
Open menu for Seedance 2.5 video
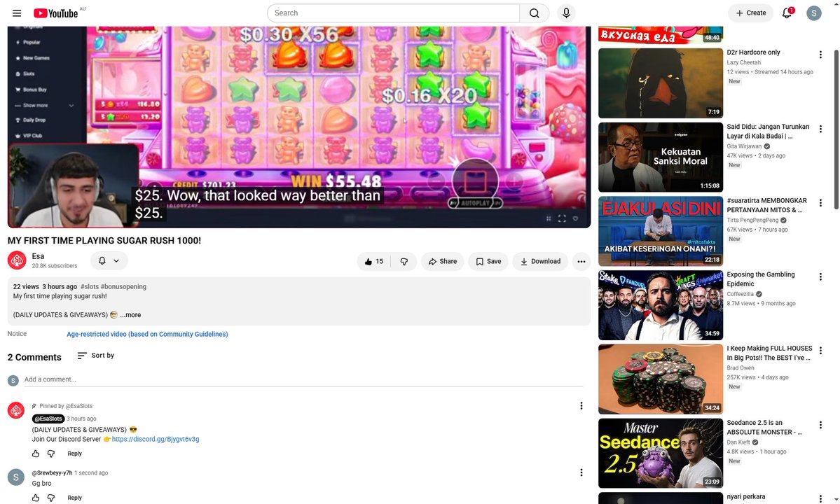820,425
